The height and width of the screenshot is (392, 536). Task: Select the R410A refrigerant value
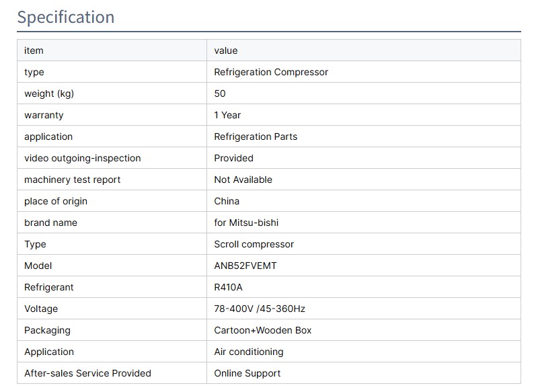point(228,287)
